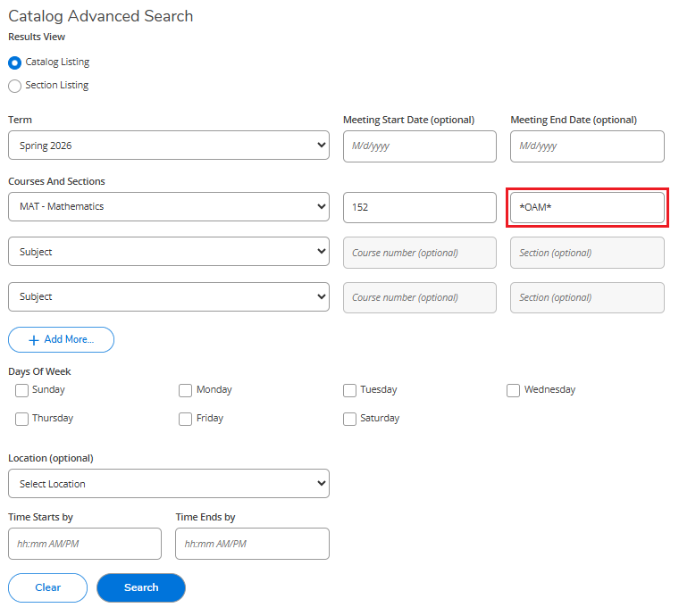679x616 pixels.
Task: Select the Catalog Listing radio button
Action: [15, 62]
